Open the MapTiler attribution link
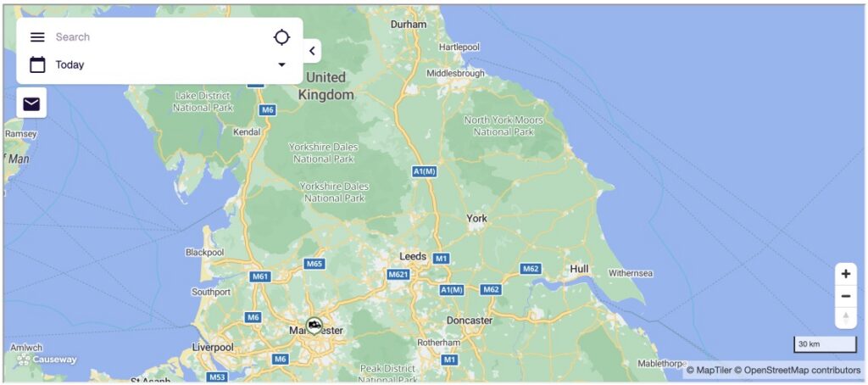868x385 pixels. pyautogui.click(x=709, y=370)
